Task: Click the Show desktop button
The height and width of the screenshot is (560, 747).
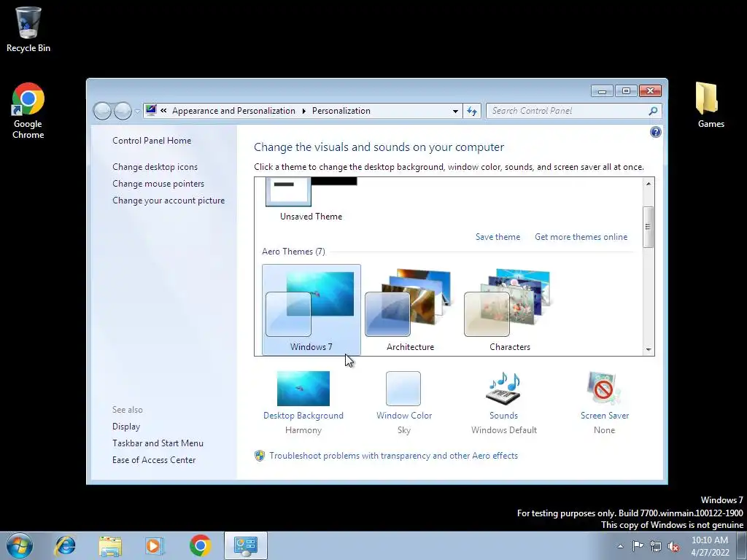Action: tap(742, 545)
